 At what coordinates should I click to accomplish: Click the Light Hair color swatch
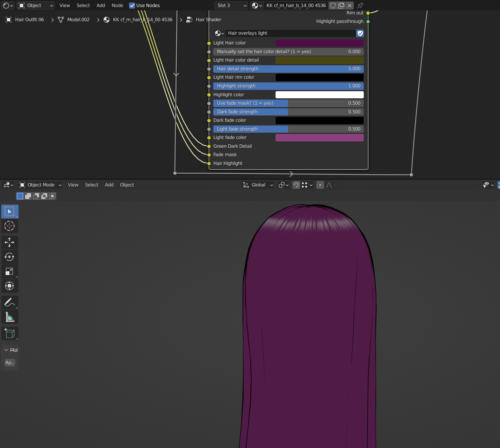click(x=319, y=43)
